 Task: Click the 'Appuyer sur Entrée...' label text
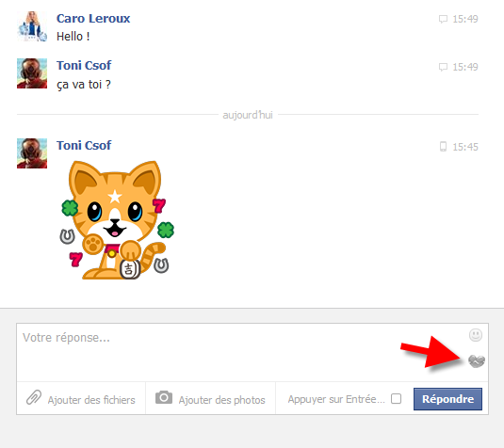pyautogui.click(x=336, y=399)
